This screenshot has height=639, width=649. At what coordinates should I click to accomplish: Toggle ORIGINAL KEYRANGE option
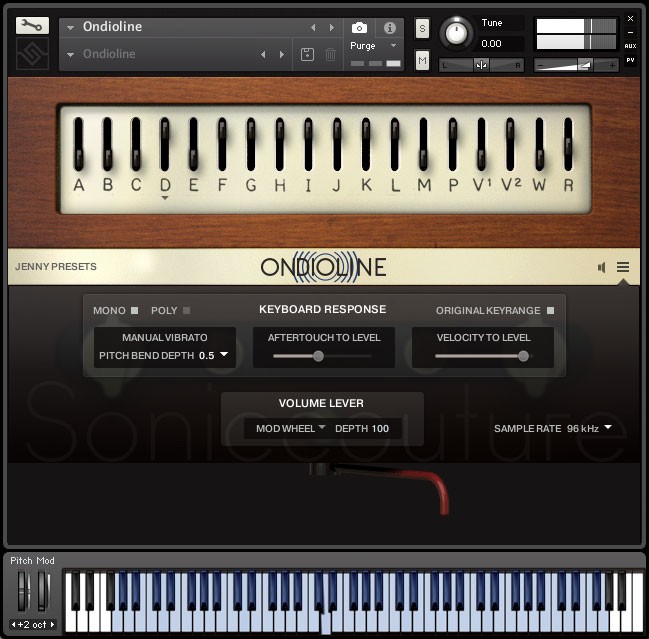click(x=550, y=310)
